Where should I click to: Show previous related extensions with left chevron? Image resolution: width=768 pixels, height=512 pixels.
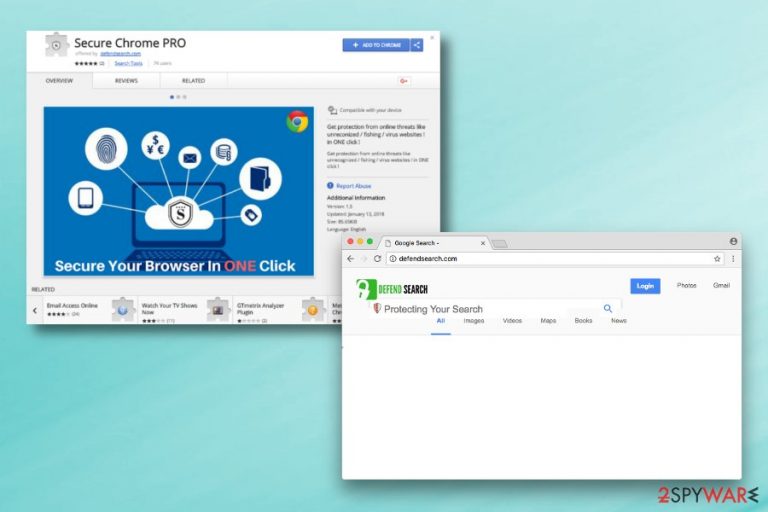click(35, 311)
